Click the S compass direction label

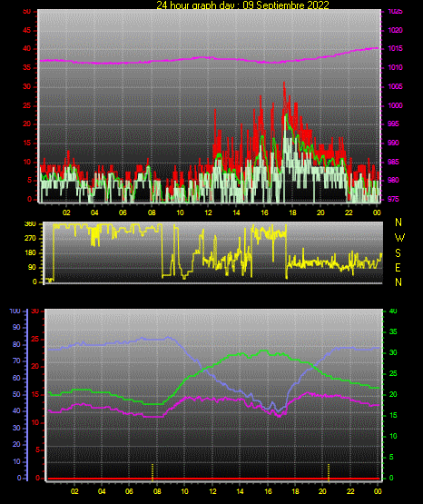tap(398, 253)
